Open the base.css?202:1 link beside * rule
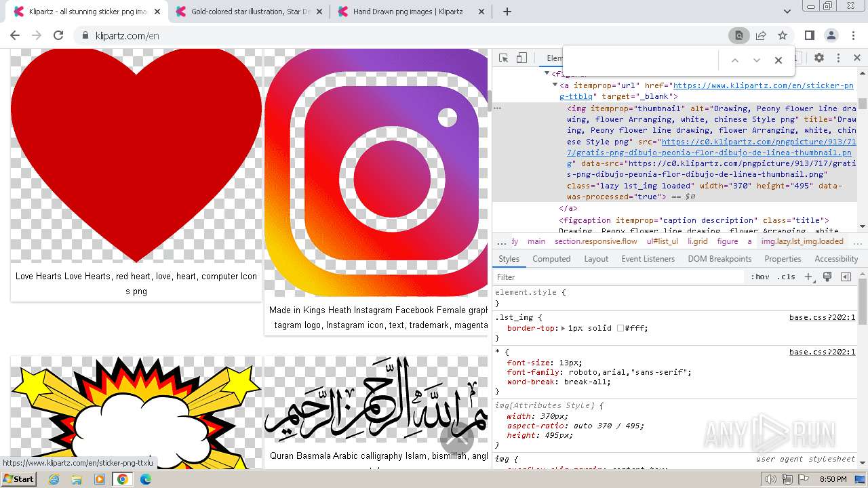868x488 pixels. [822, 352]
